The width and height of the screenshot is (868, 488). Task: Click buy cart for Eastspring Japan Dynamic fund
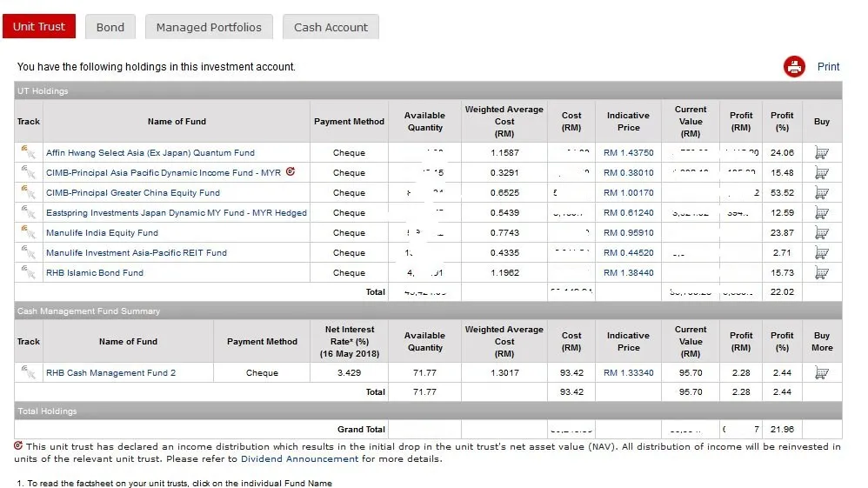point(822,212)
